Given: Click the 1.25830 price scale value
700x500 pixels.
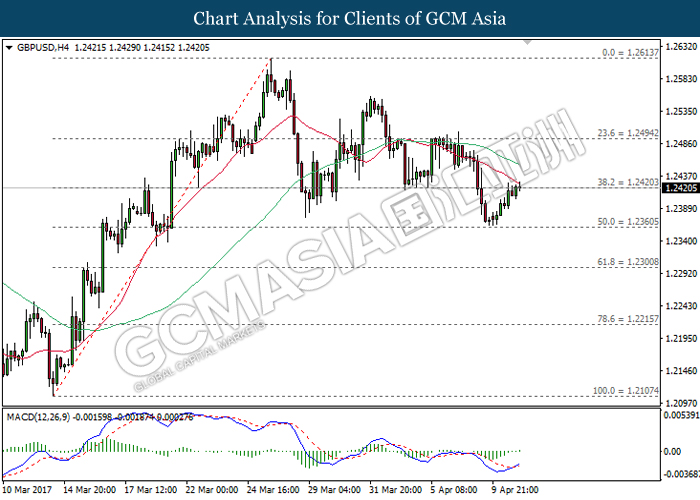Looking at the screenshot, I should pyautogui.click(x=681, y=79).
